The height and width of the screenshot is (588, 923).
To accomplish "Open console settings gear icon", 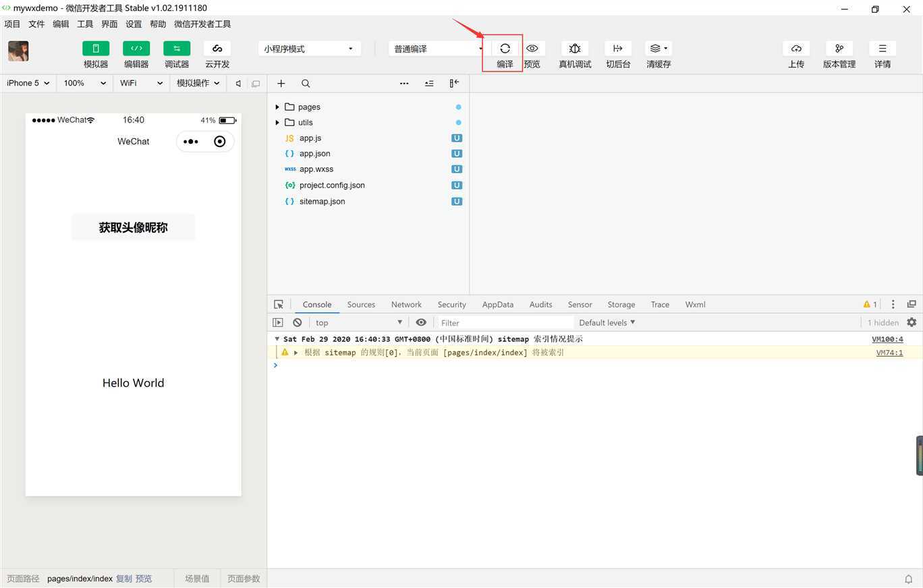I will (x=912, y=322).
